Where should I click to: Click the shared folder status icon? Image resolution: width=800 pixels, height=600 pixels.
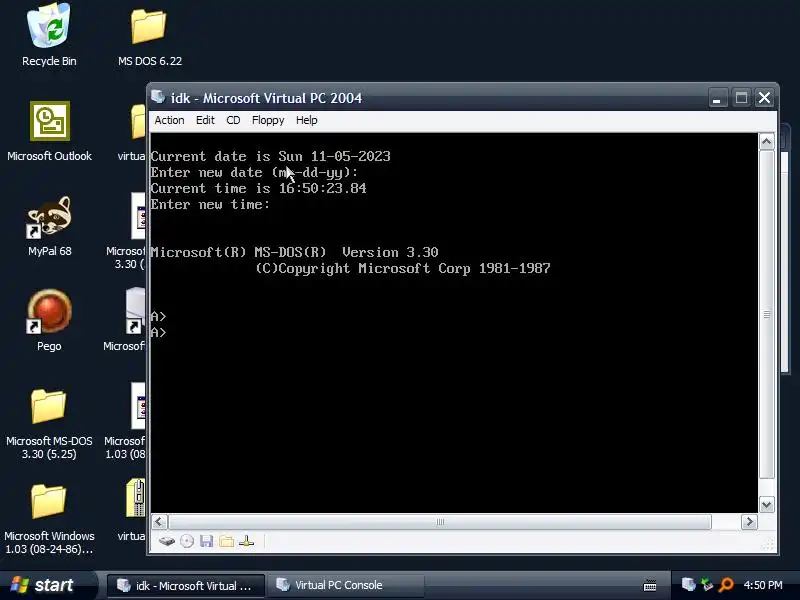[x=227, y=541]
